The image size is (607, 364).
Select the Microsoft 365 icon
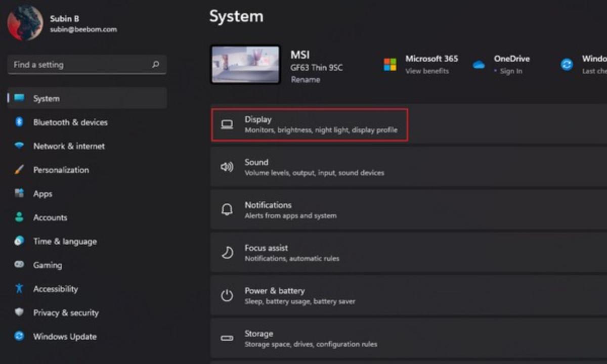tap(390, 64)
